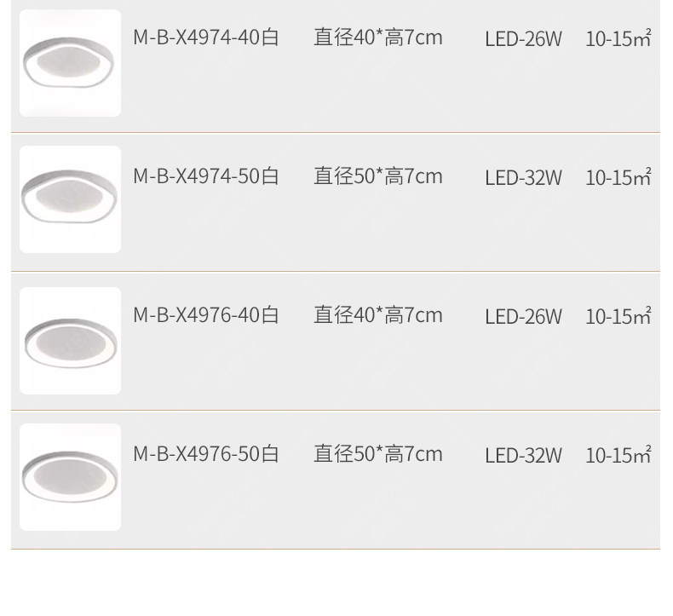673x616 pixels.
Task: Click 直径40*高7cm size for X4976-40白
Action: (378, 315)
